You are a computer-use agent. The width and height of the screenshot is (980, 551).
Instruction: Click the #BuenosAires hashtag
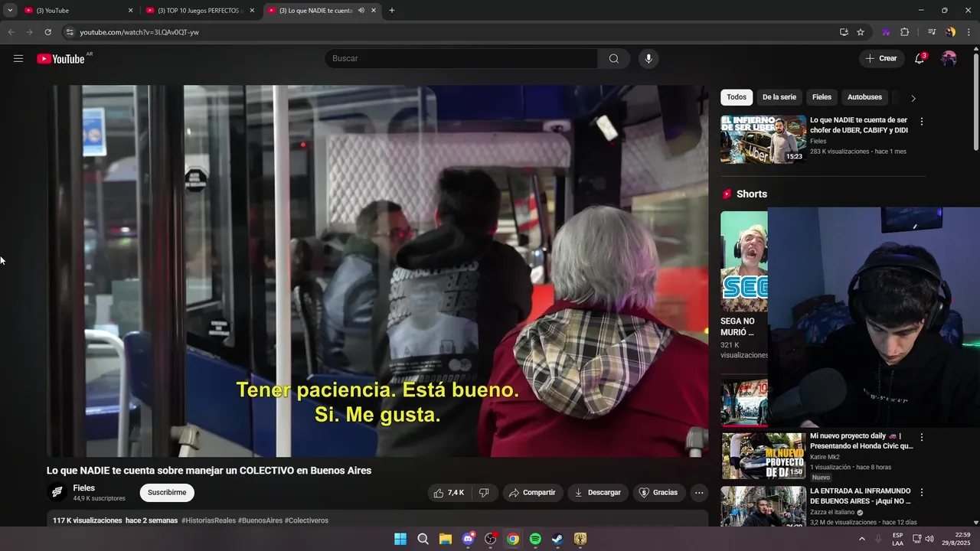coord(260,520)
